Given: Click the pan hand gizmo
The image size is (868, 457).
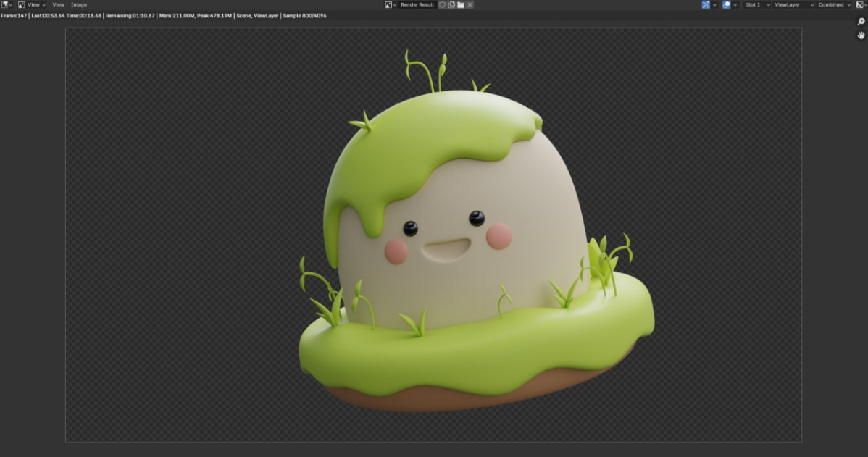Looking at the screenshot, I should 861,35.
